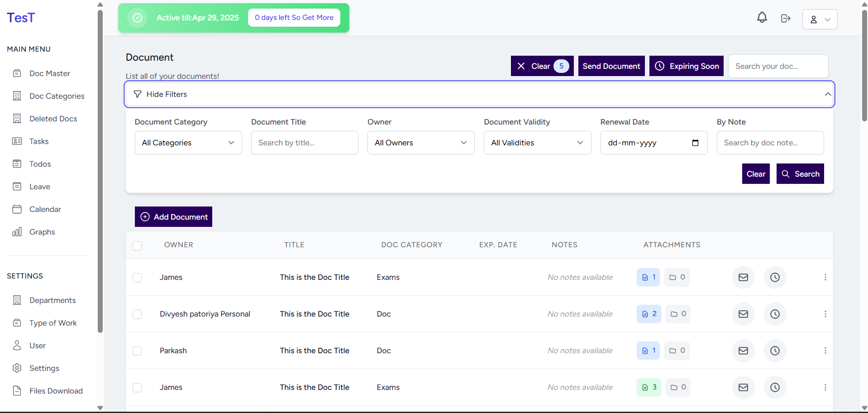Click clock icon in Parkash row
868x413 pixels.
click(775, 351)
